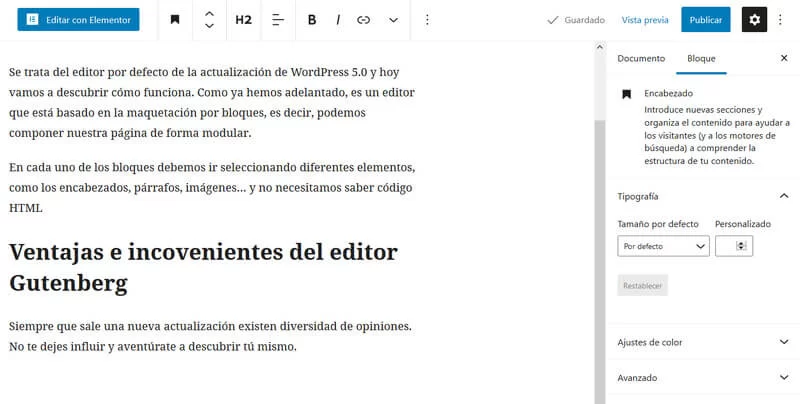Screen dimensions: 800x404
Task: Open more rich text controls dropdown
Action: (x=393, y=20)
